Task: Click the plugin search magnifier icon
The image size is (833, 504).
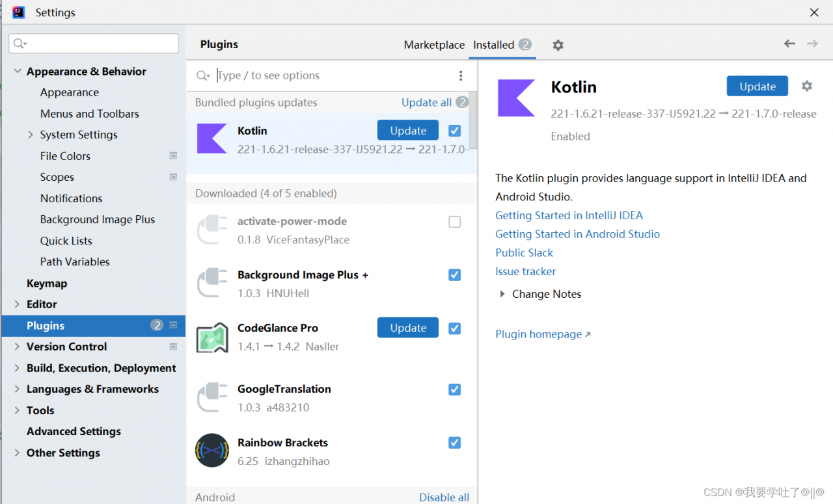Action: point(203,75)
